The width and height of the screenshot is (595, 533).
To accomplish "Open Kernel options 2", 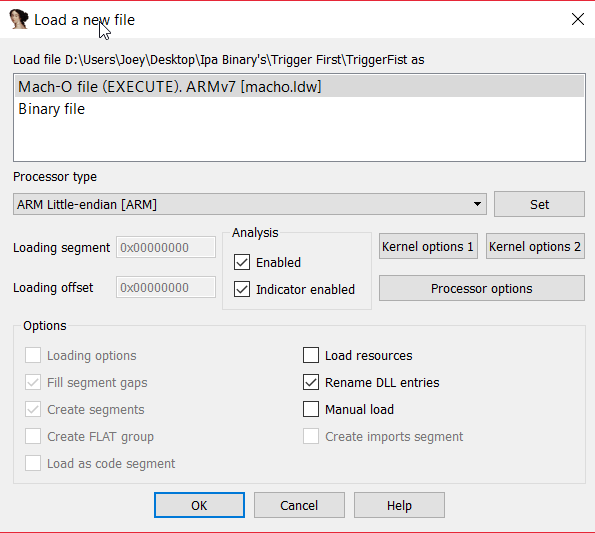I will coord(535,247).
